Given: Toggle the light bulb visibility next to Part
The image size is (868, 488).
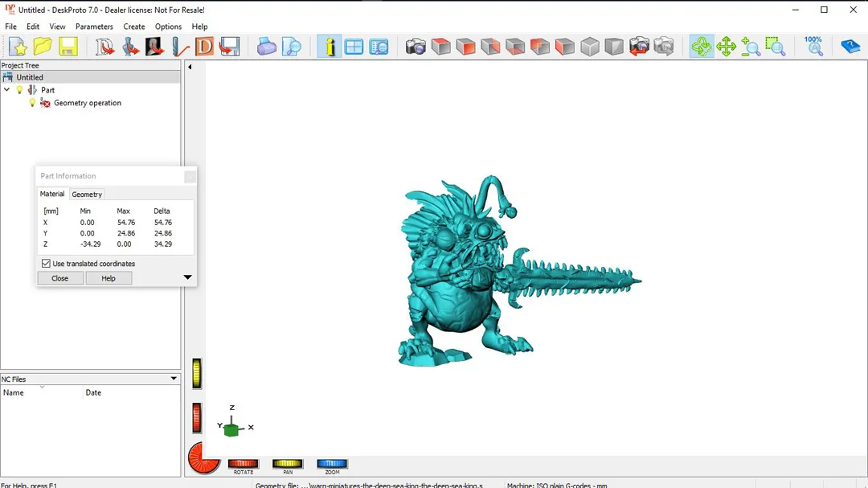Looking at the screenshot, I should (x=20, y=90).
